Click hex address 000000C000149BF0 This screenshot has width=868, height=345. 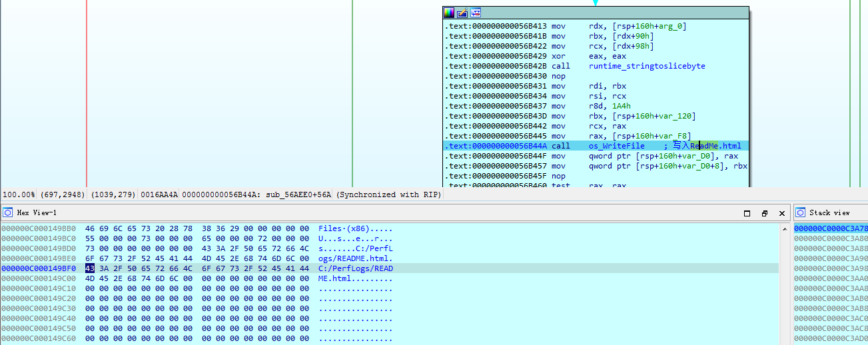(39, 268)
